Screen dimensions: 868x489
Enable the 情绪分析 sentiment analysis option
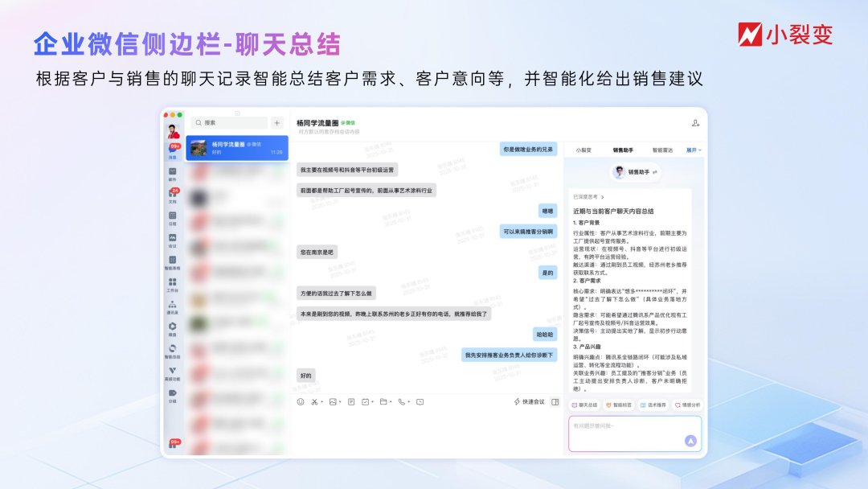[689, 405]
